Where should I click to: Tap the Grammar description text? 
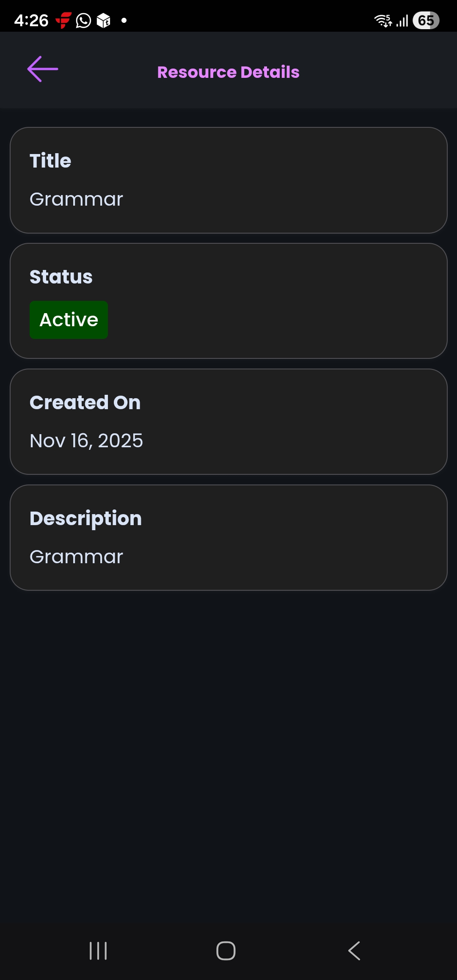76,557
